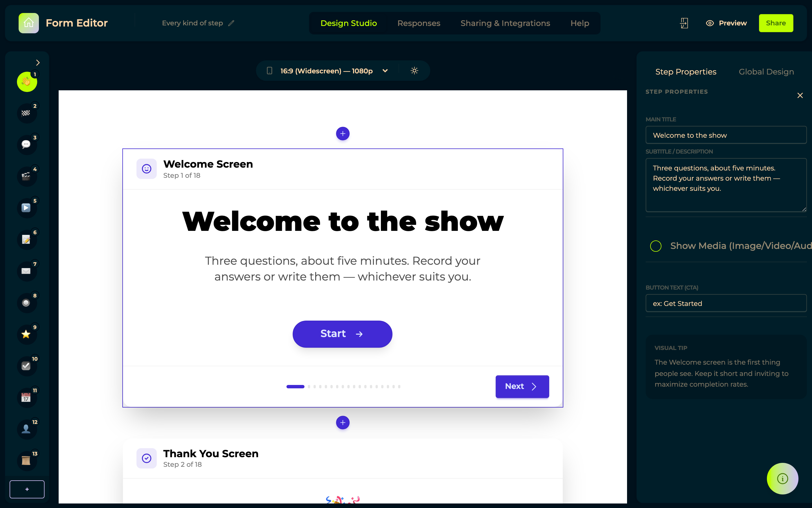Focus the Main Title input field
812x508 pixels.
coord(726,135)
